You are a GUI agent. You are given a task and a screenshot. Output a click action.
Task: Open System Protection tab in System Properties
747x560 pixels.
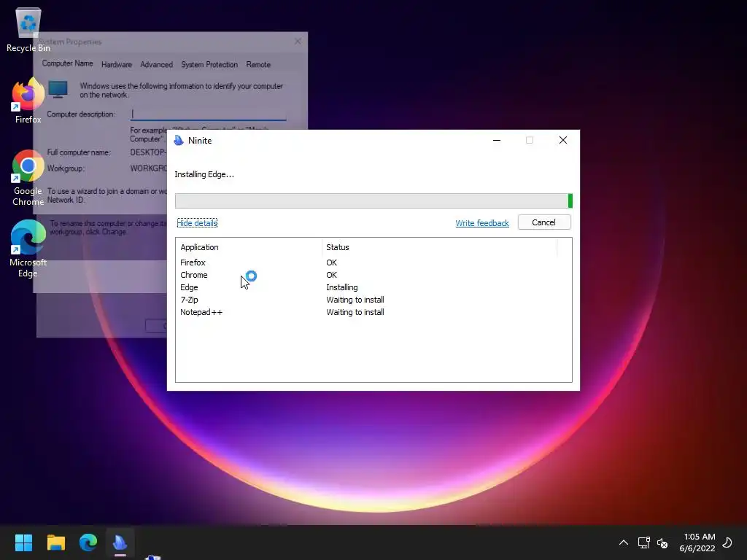pos(209,64)
